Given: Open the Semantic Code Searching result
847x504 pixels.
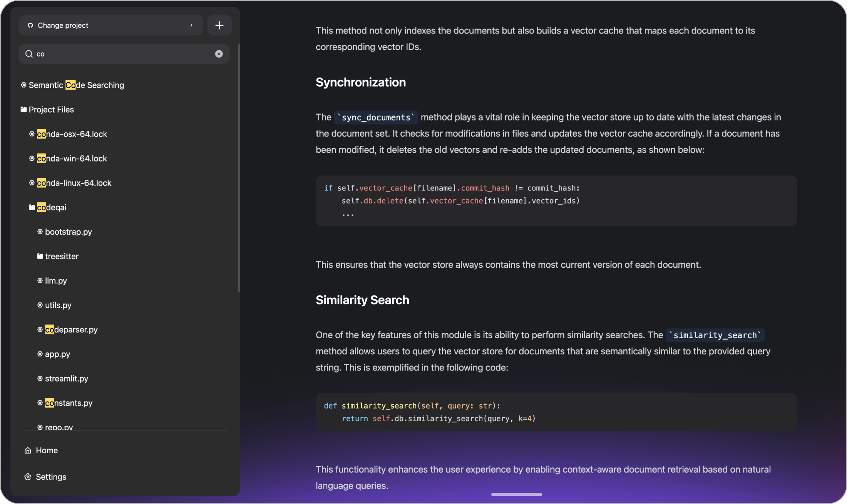Looking at the screenshot, I should [x=76, y=85].
